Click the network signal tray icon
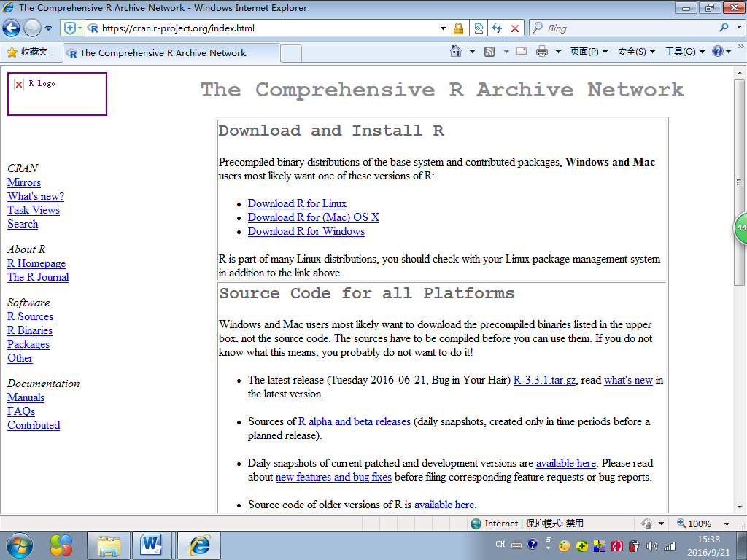The height and width of the screenshot is (560, 747). coord(670,545)
